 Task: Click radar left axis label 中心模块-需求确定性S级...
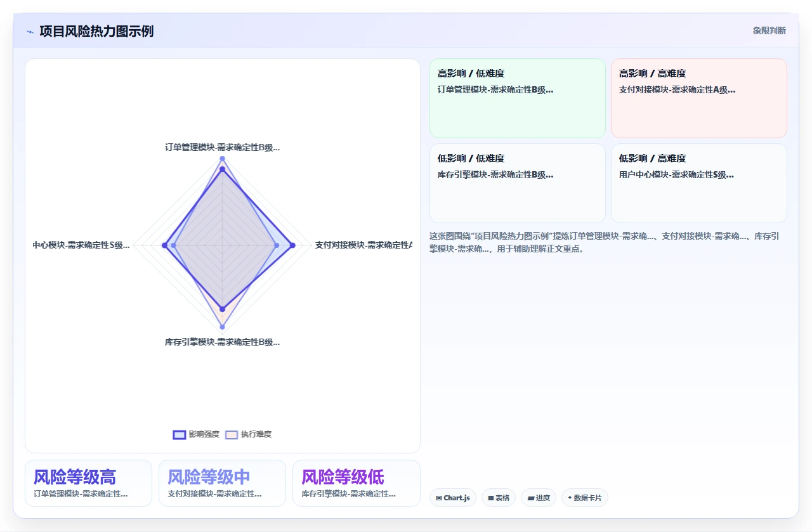[x=81, y=245]
